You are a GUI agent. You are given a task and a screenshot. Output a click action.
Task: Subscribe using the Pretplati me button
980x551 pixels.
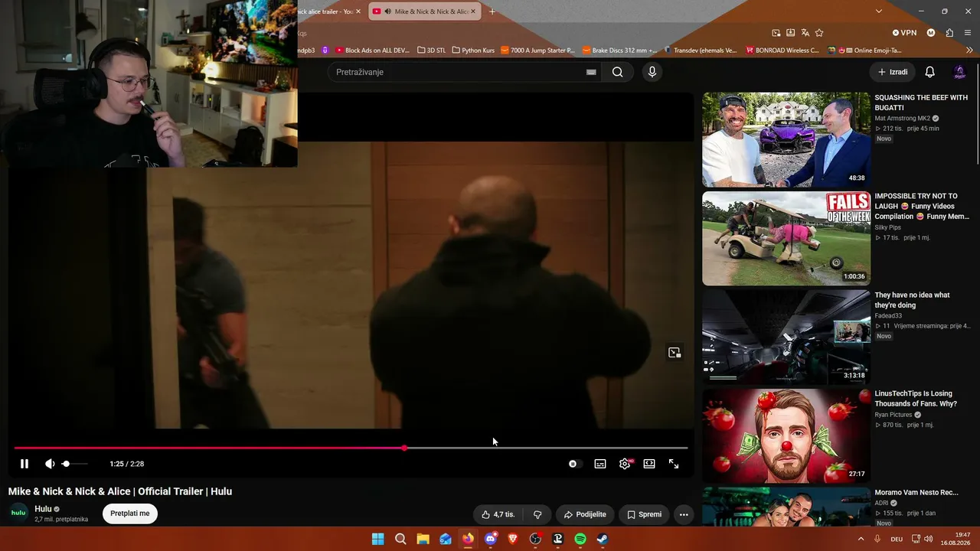[130, 514]
